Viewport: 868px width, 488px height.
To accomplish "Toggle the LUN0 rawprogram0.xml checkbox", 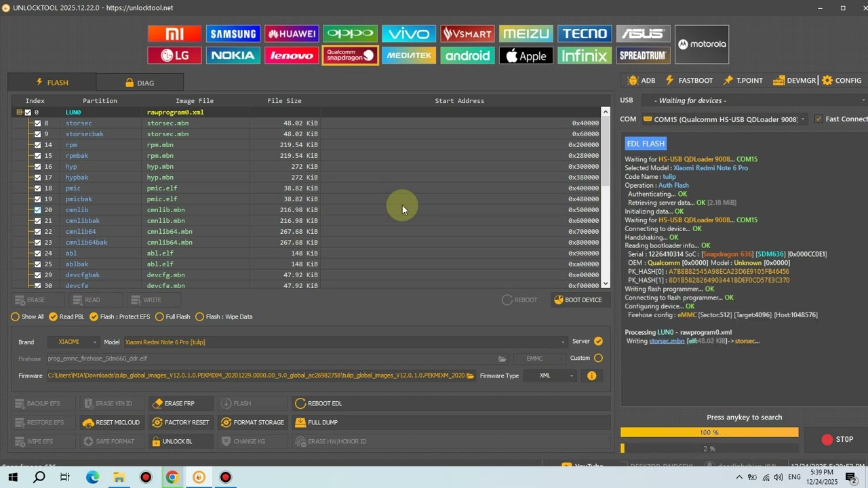I will (x=28, y=113).
